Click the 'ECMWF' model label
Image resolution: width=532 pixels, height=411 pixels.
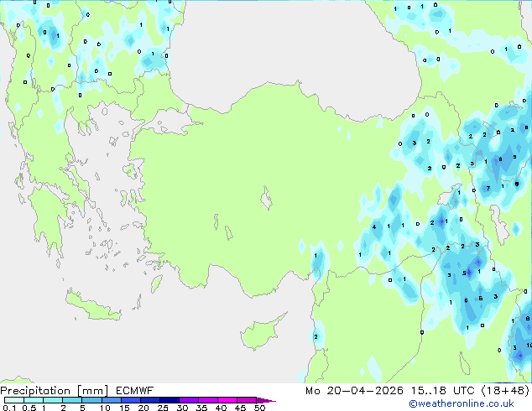pyautogui.click(x=135, y=391)
